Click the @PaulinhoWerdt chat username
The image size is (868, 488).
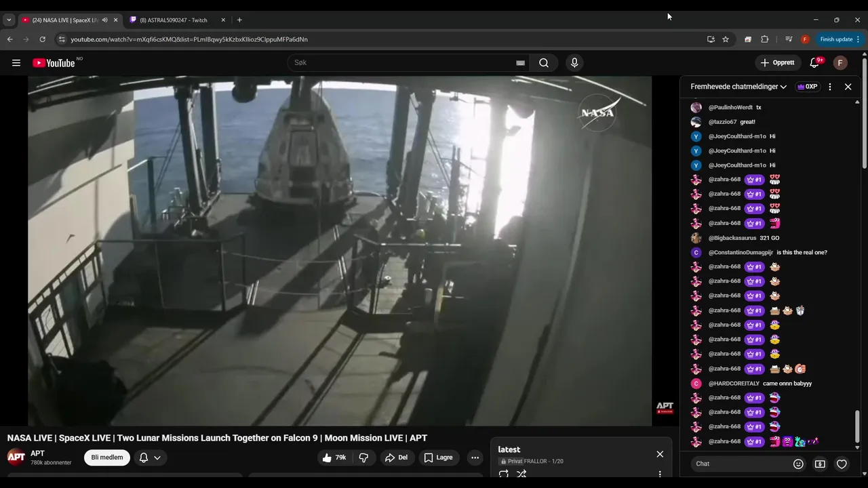click(730, 108)
